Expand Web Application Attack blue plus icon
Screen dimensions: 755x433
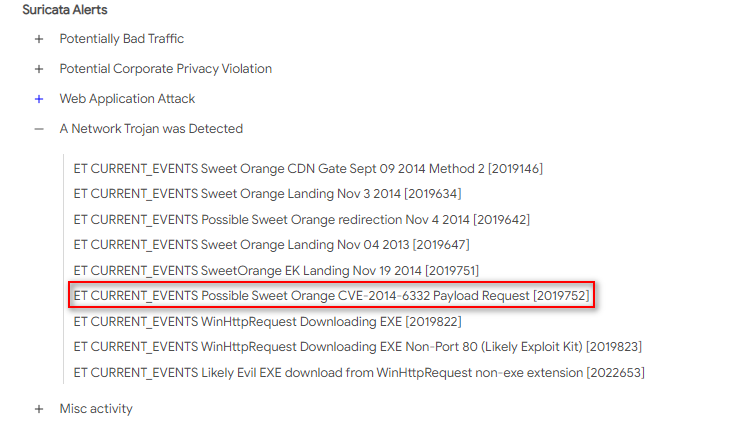click(39, 99)
